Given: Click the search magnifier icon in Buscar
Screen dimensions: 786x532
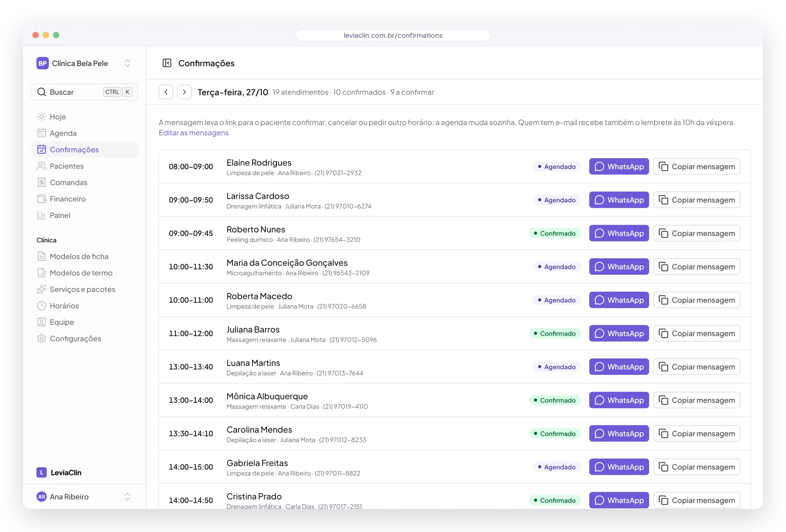Looking at the screenshot, I should coord(41,92).
